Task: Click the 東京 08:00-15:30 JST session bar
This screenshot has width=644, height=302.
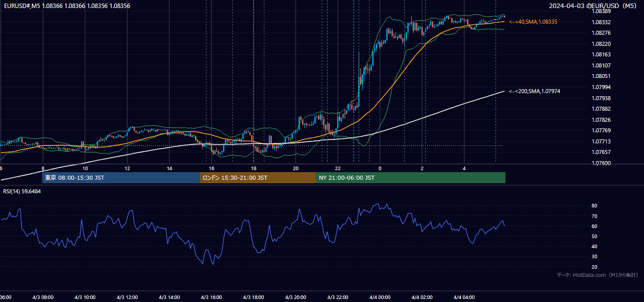Action: click(121, 178)
